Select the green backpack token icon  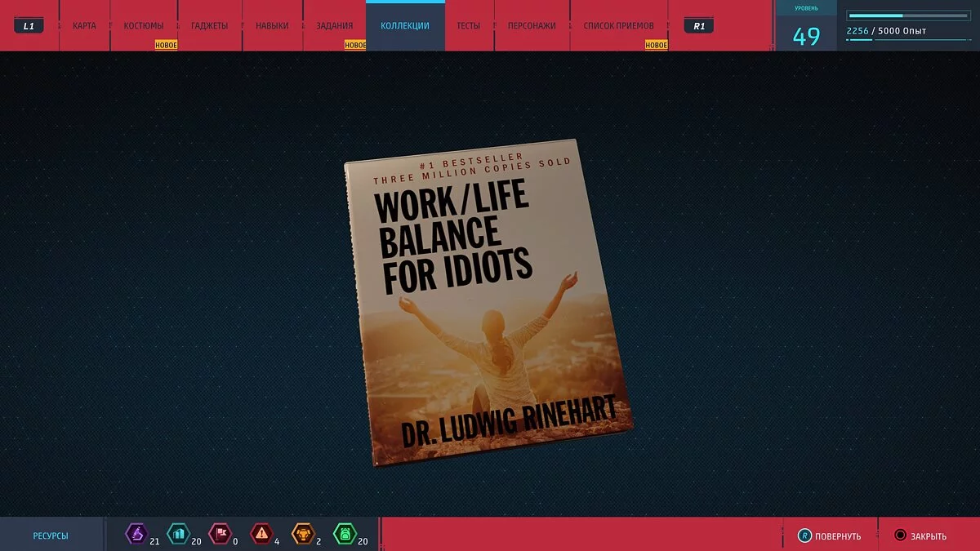pyautogui.click(x=344, y=535)
